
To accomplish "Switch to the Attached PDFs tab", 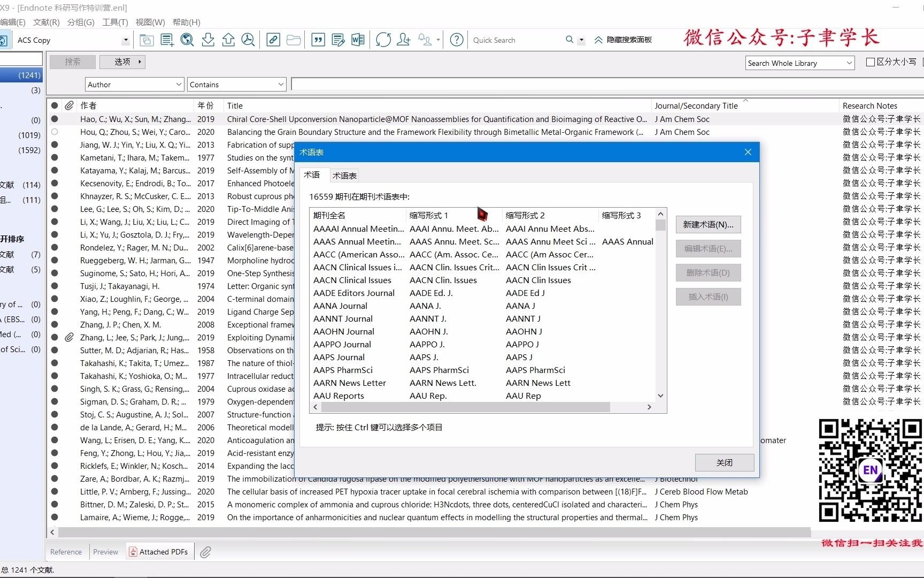I will pos(159,552).
